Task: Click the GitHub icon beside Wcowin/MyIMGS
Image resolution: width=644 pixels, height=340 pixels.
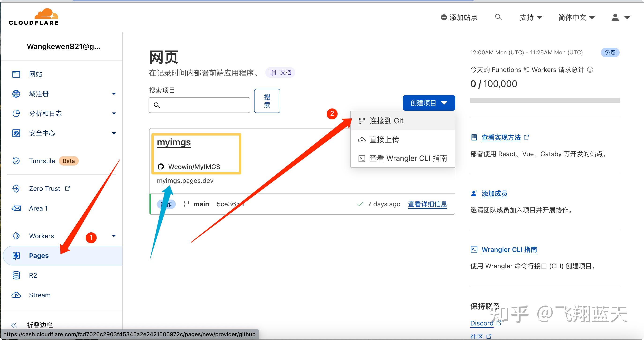Action: (161, 166)
